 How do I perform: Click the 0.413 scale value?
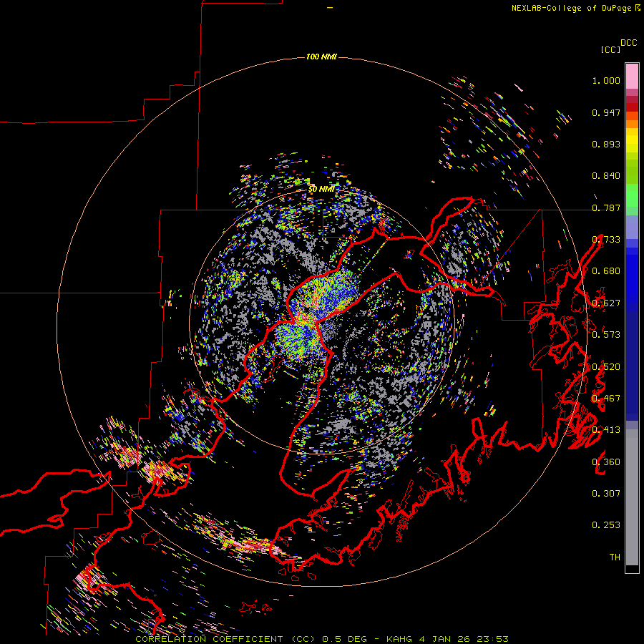[606, 430]
